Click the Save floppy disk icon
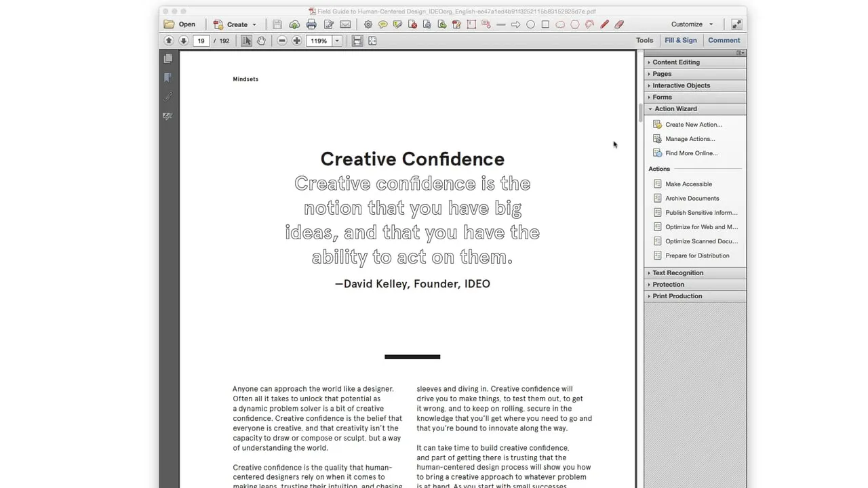The image size is (868, 488). pos(277,24)
